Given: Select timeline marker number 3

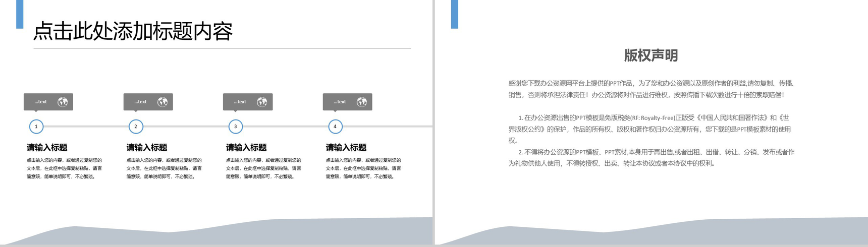Looking at the screenshot, I should (x=236, y=127).
